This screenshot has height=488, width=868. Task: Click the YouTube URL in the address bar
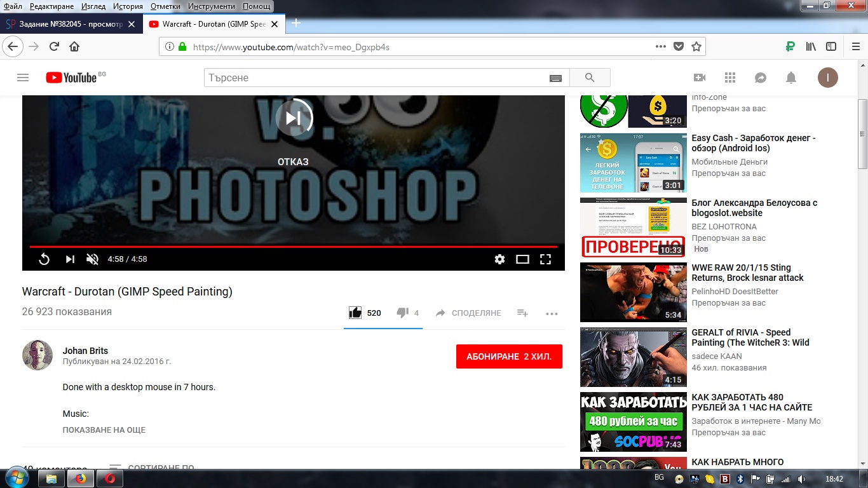coord(291,47)
